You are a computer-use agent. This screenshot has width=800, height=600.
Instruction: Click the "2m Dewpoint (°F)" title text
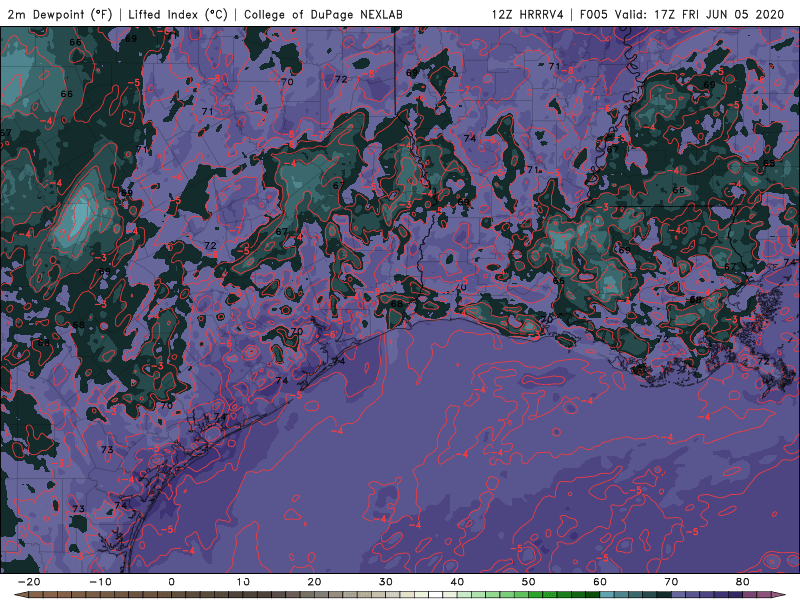60,15
